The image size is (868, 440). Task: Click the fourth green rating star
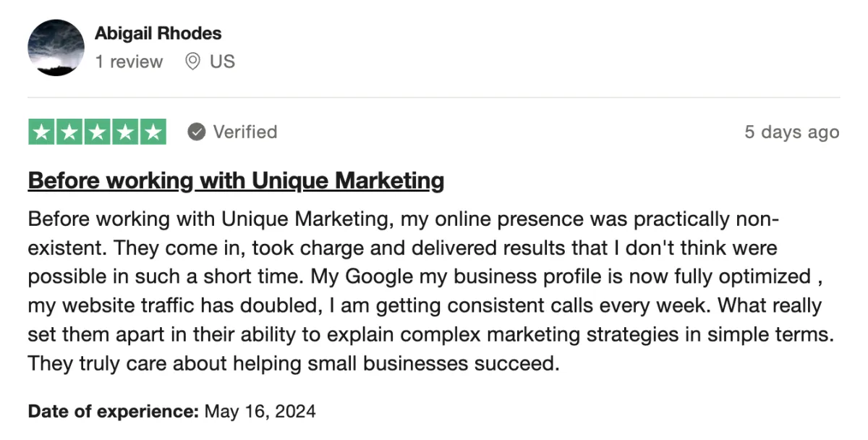[124, 132]
